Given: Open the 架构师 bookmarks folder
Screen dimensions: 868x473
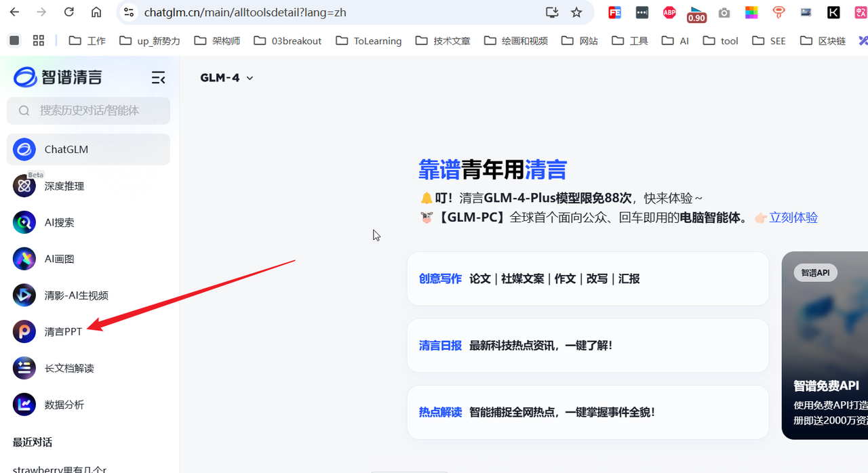Looking at the screenshot, I should 217,41.
